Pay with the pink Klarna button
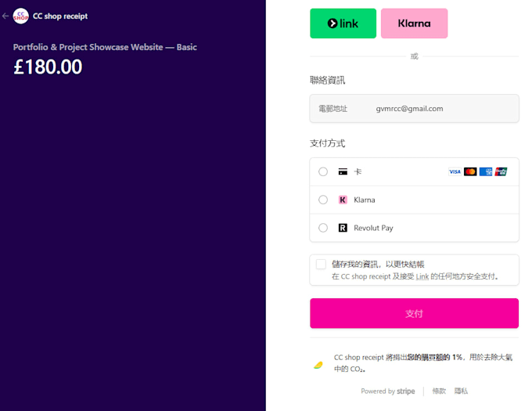The width and height of the screenshot is (532, 411). pyautogui.click(x=415, y=23)
